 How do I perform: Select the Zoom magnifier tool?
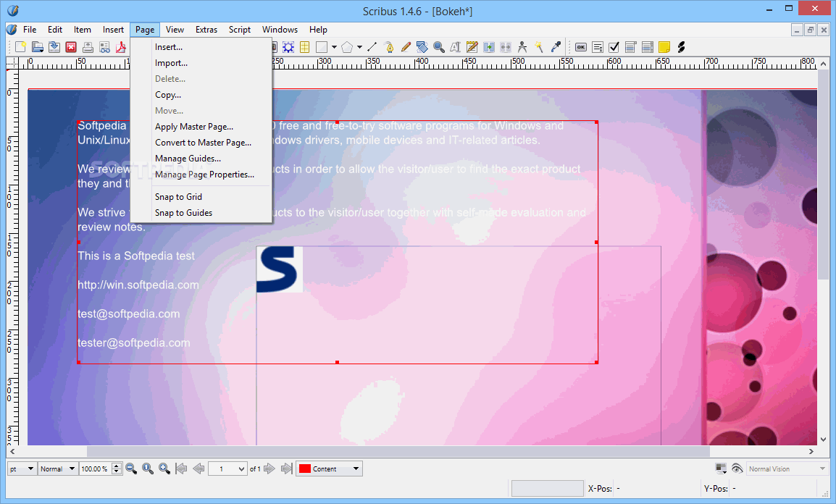click(439, 47)
